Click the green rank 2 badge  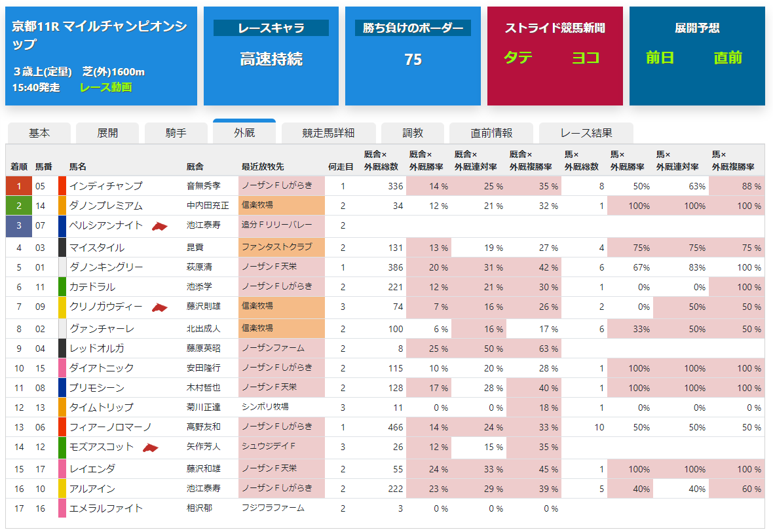click(x=19, y=206)
